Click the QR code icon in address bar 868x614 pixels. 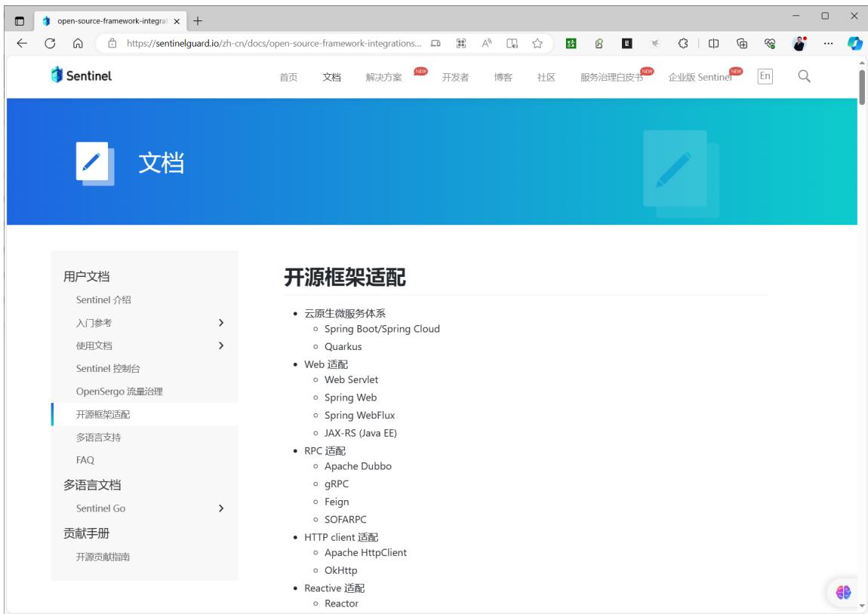click(461, 43)
